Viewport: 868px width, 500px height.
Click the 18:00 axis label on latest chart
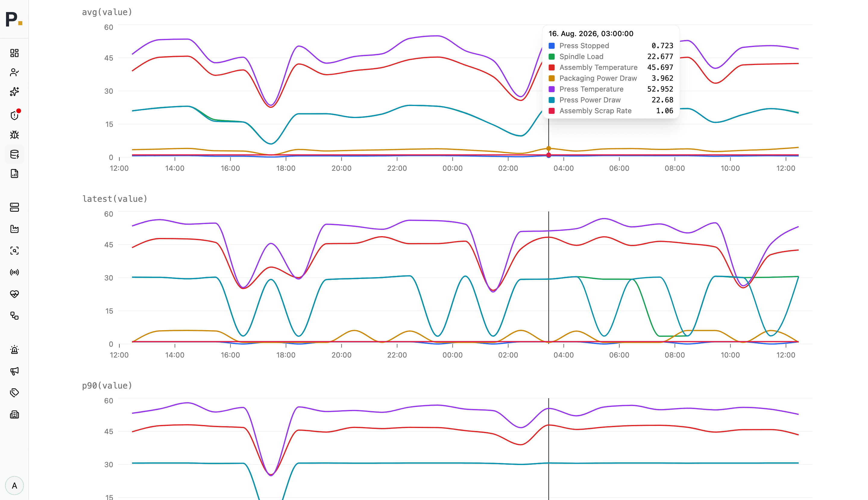[x=286, y=355]
